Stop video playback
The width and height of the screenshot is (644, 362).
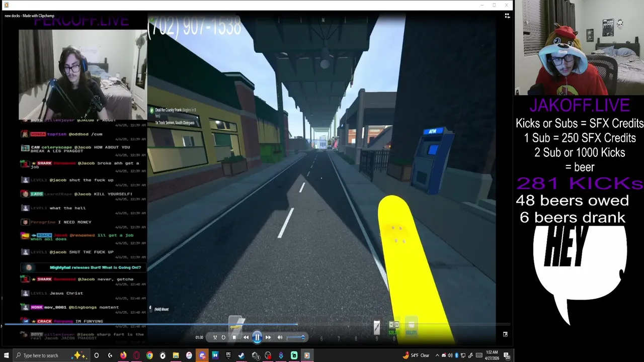[234, 337]
